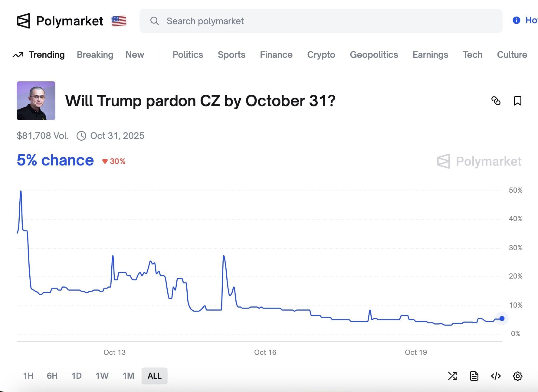This screenshot has width=538, height=392.
Task: Click the latest price dot on chart
Action: [502, 318]
